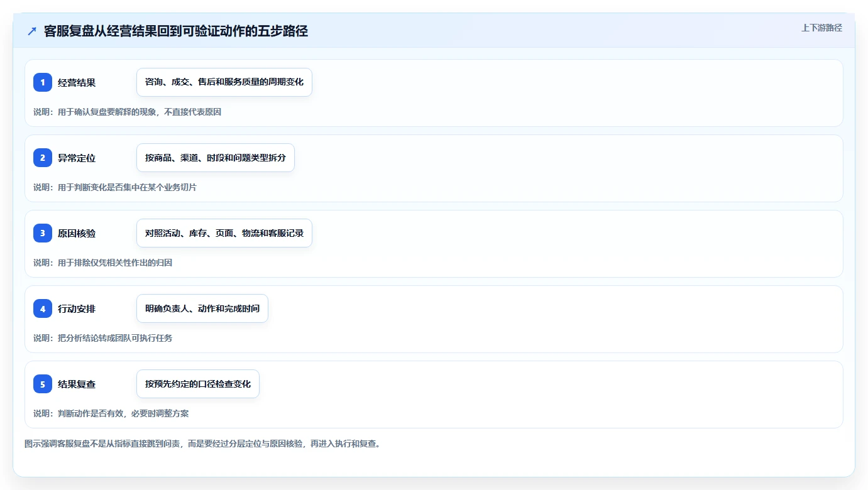868x490 pixels.
Task: Select the 上下游路径 label in the header
Action: coord(821,28)
